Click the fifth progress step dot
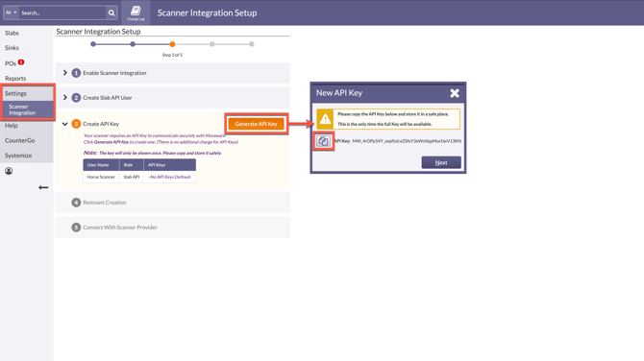The width and height of the screenshot is (644, 361). pyautogui.click(x=252, y=44)
